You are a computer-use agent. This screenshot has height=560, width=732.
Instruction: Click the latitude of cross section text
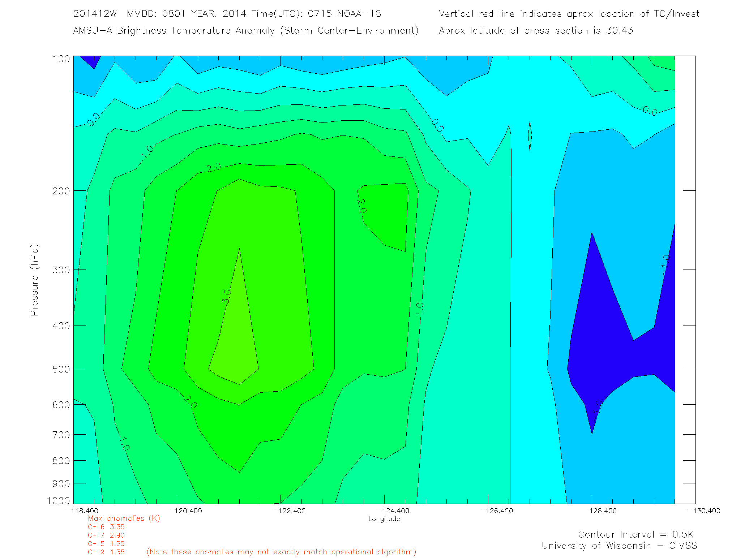point(536,30)
